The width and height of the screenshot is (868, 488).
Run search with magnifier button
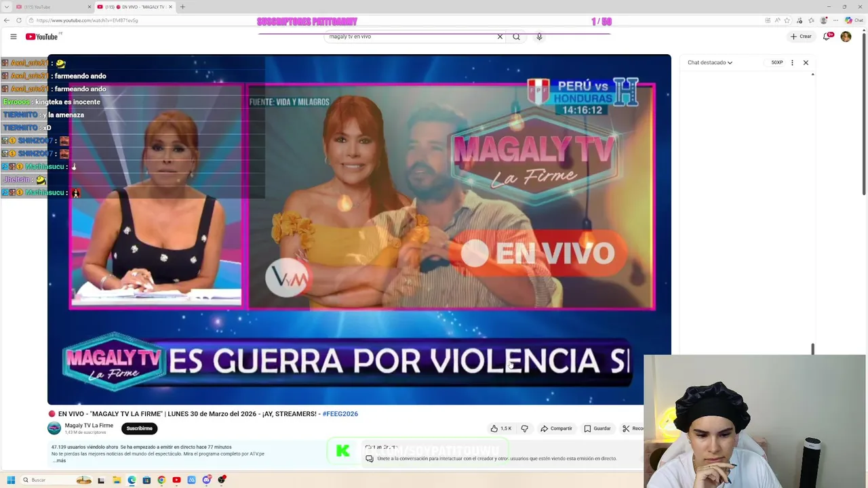pyautogui.click(x=516, y=37)
